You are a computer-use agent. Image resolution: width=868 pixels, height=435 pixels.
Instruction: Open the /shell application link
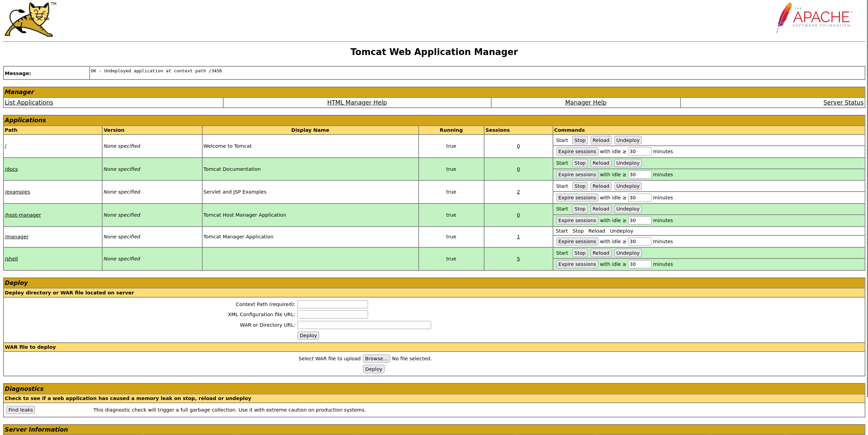point(11,259)
